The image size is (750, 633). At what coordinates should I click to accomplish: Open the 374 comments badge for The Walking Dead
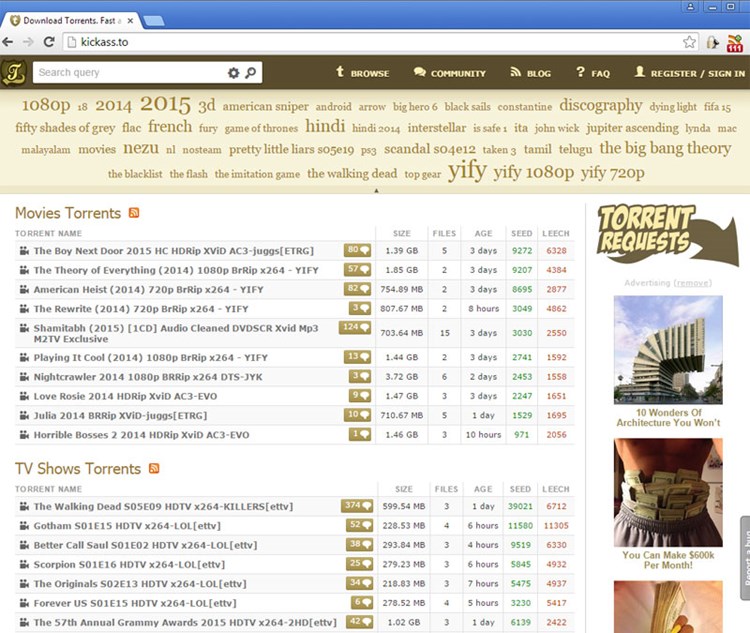(357, 506)
